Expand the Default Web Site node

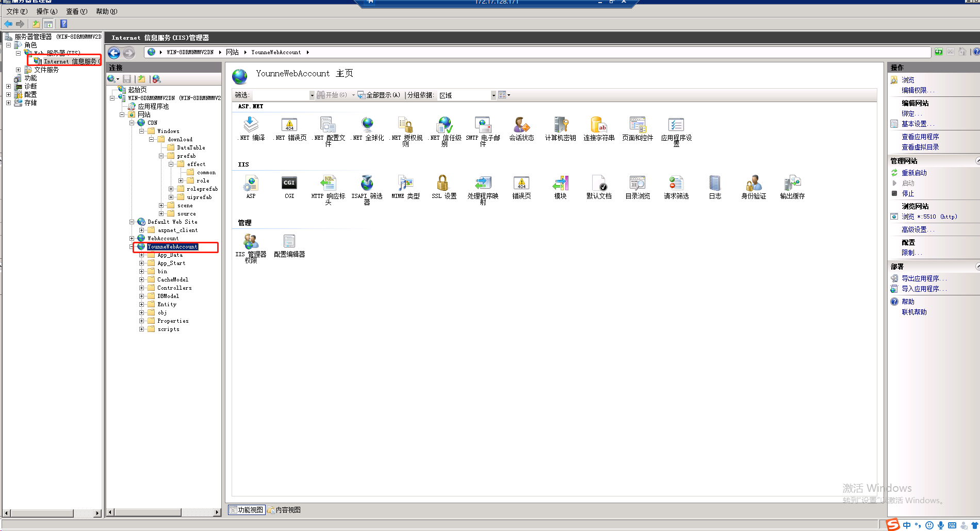pos(132,222)
